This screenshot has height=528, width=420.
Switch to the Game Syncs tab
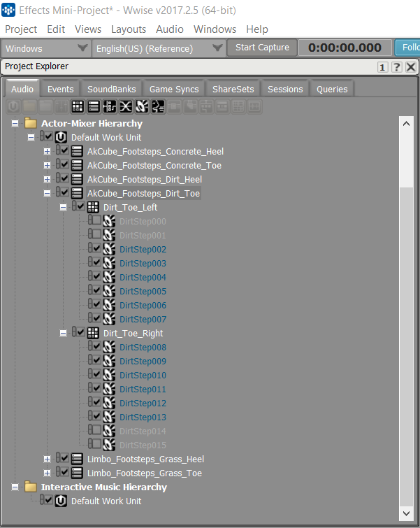click(x=174, y=90)
